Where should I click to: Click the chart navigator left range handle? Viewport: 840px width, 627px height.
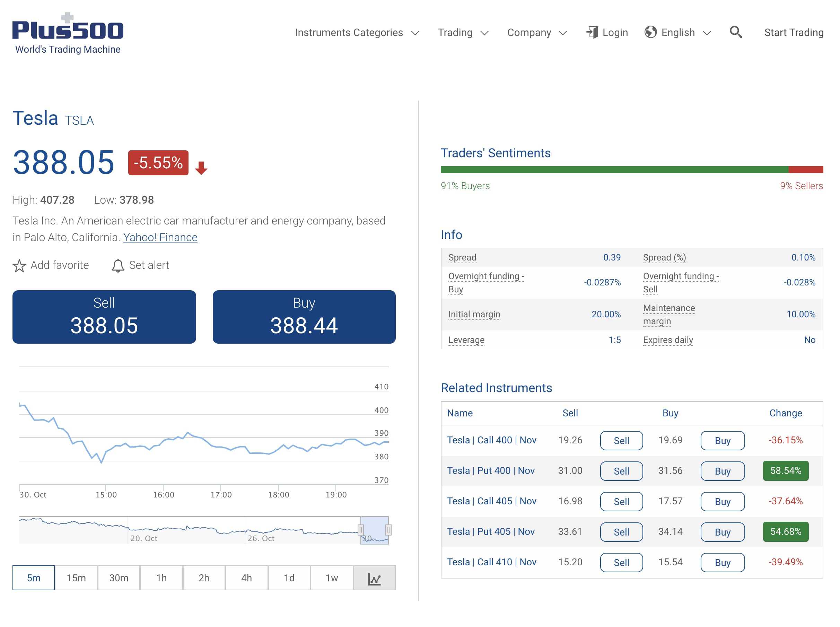360,529
